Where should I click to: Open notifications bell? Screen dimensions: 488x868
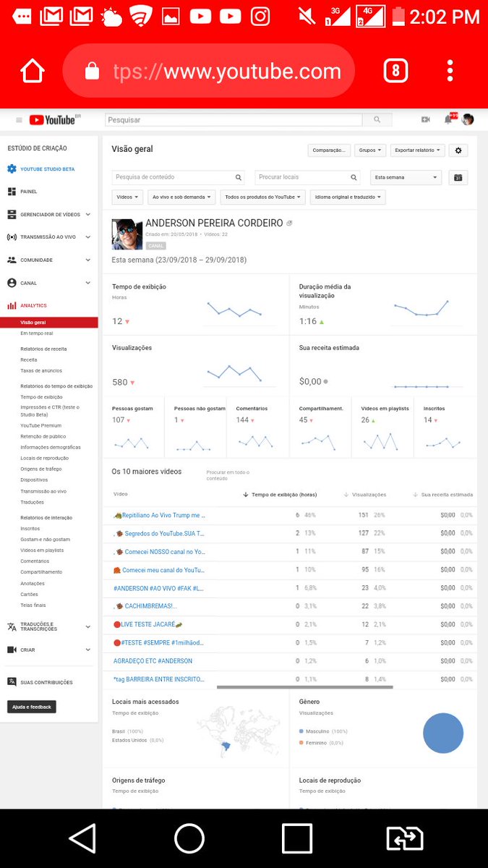tap(448, 120)
